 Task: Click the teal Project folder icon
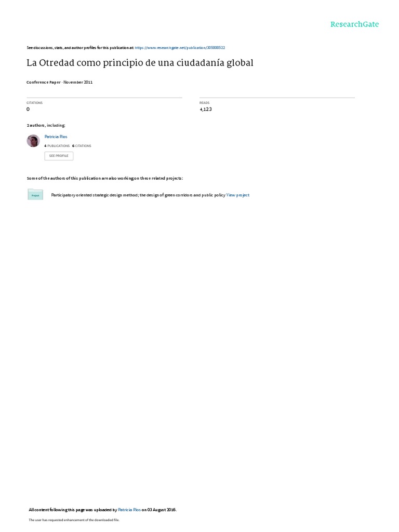(35, 194)
